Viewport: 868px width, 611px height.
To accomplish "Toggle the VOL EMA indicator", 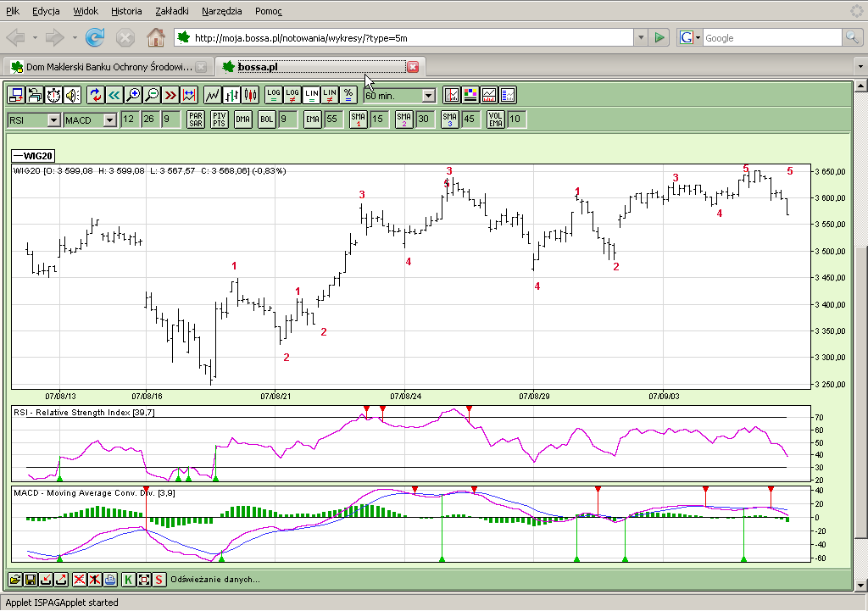I will (x=496, y=119).
